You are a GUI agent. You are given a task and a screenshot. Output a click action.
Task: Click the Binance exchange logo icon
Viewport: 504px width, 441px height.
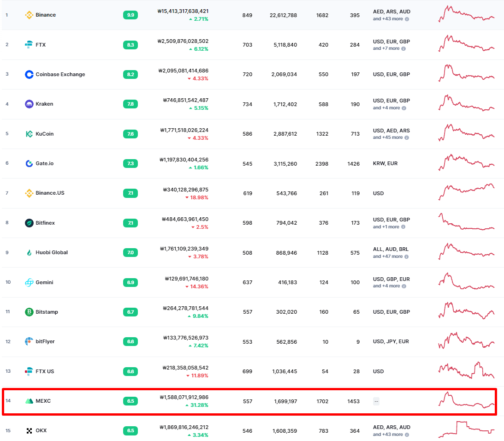[29, 15]
